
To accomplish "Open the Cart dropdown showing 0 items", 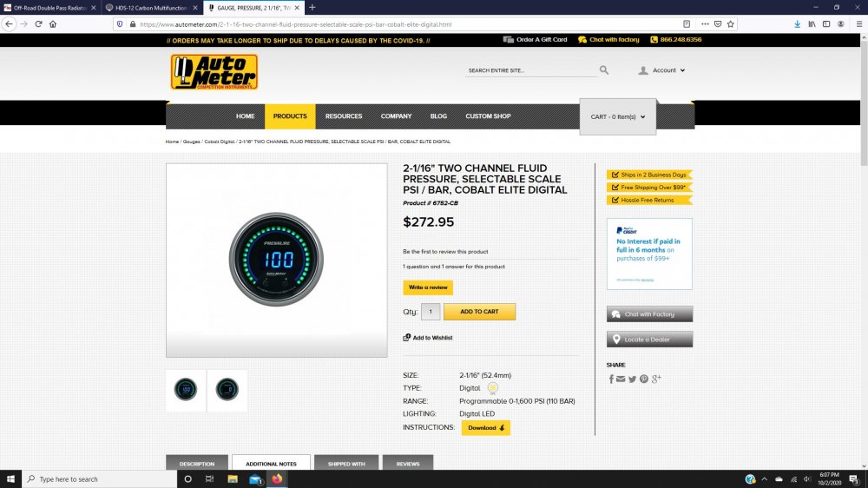I will tap(617, 116).
